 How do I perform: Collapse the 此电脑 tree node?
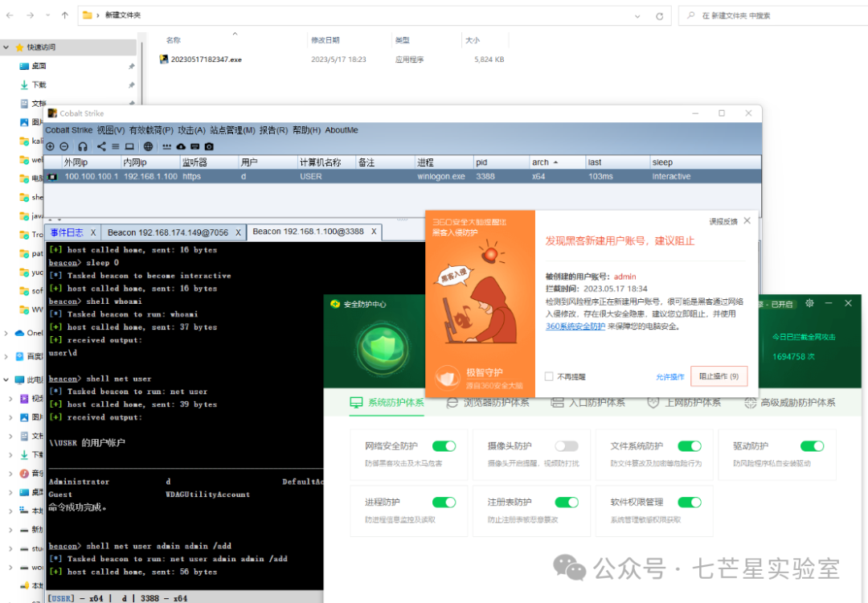pos(6,379)
